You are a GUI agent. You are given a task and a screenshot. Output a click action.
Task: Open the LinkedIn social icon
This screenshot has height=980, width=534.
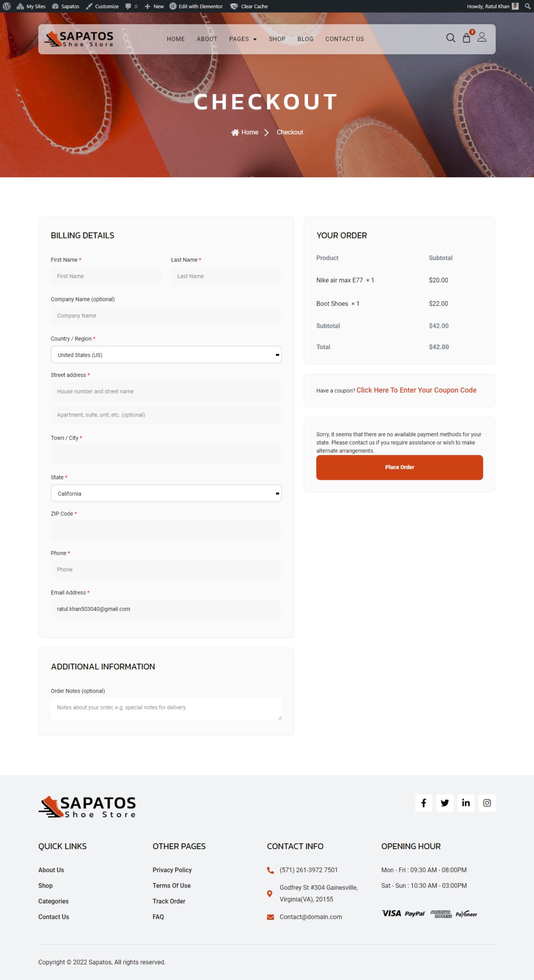(466, 803)
